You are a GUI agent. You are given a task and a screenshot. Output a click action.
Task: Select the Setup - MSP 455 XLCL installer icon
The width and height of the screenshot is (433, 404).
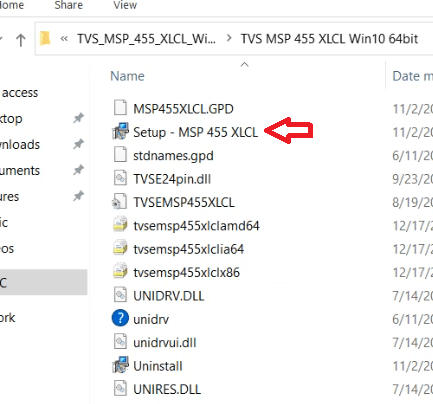[x=120, y=131]
